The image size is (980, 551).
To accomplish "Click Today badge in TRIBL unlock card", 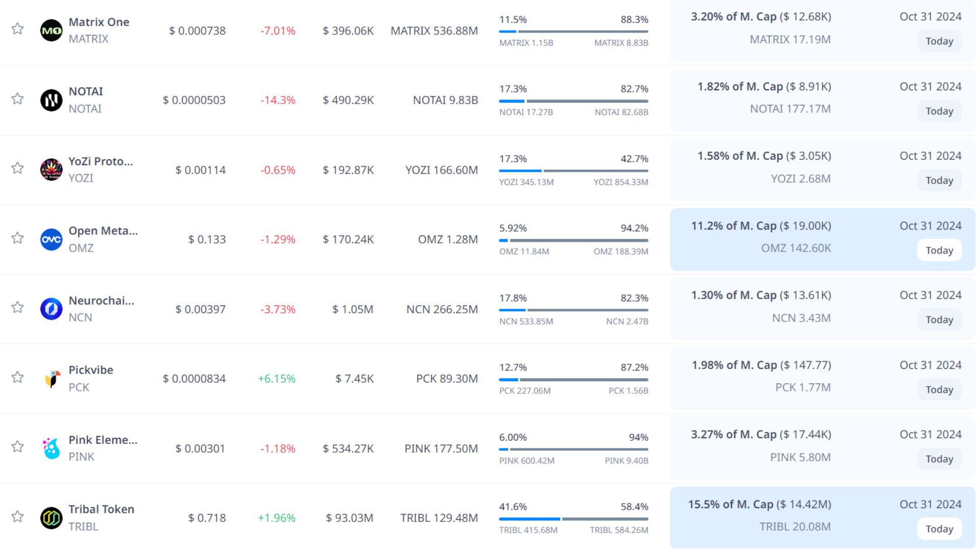I will (939, 529).
